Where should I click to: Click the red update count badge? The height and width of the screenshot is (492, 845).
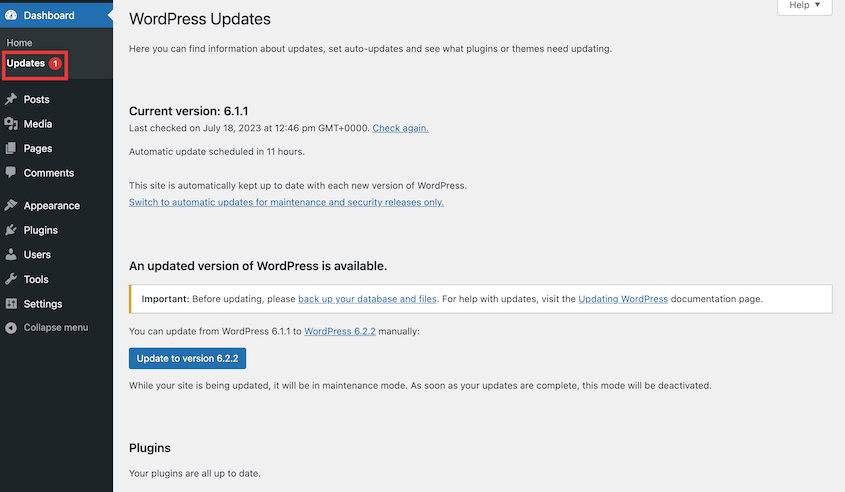point(55,64)
